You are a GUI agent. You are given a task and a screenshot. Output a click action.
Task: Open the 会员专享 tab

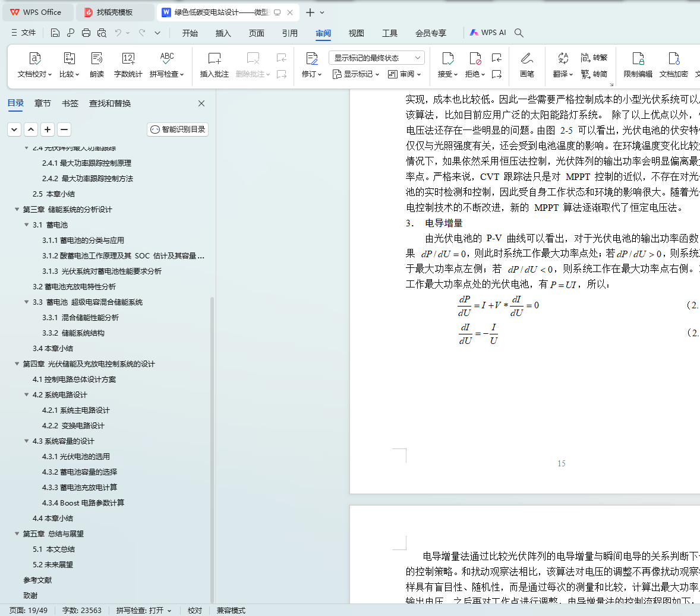(x=430, y=33)
